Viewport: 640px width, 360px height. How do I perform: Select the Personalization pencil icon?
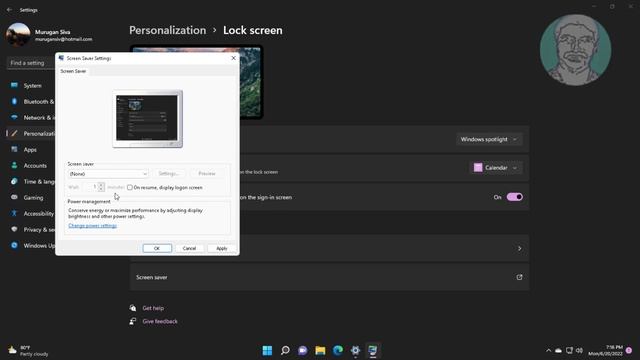[x=15, y=133]
